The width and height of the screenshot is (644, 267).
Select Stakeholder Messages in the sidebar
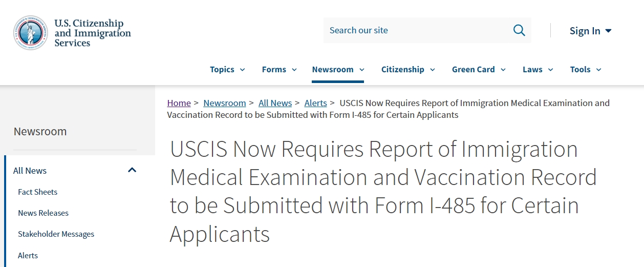pos(56,234)
